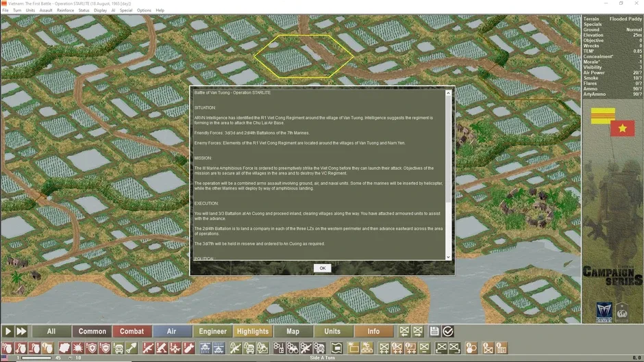Screen dimensions: 644x362
Task: Click the fast-forward double-arrow button
Action: tap(21, 331)
